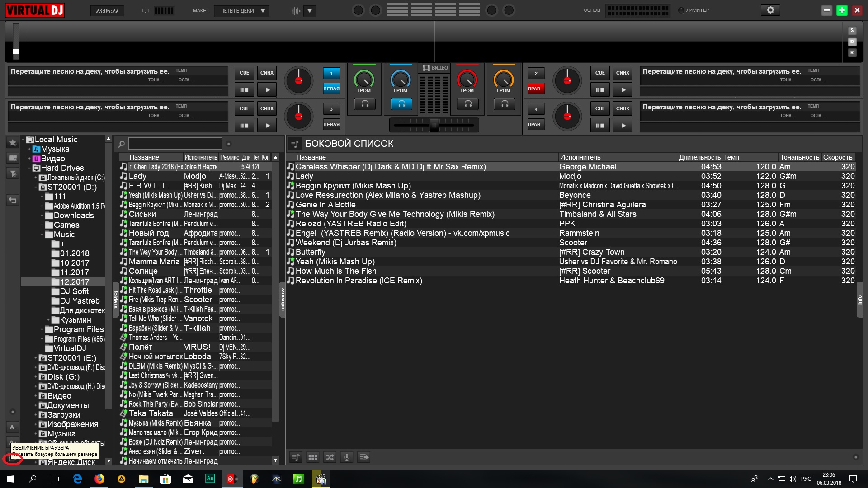Image resolution: width=868 pixels, height=488 pixels.
Task: Expand the Downloads folder node
Action: click(42, 216)
